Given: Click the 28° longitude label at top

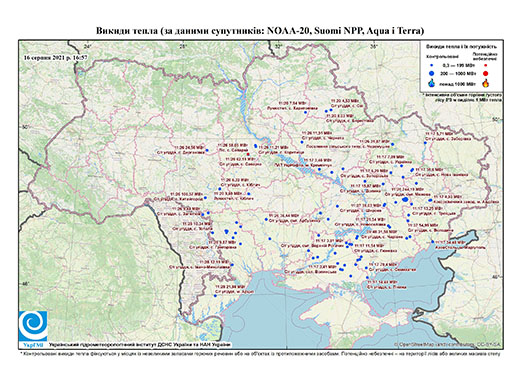Looking at the screenshot, I should pyautogui.click(x=183, y=46).
